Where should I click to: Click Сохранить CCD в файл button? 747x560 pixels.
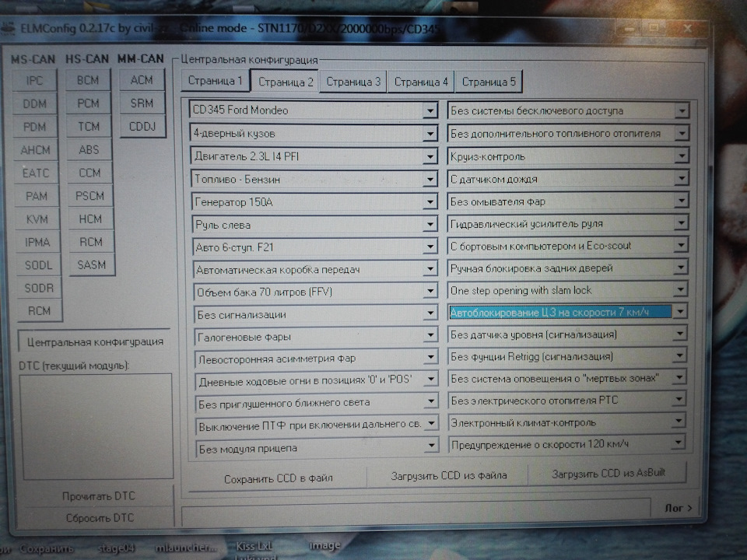click(279, 478)
